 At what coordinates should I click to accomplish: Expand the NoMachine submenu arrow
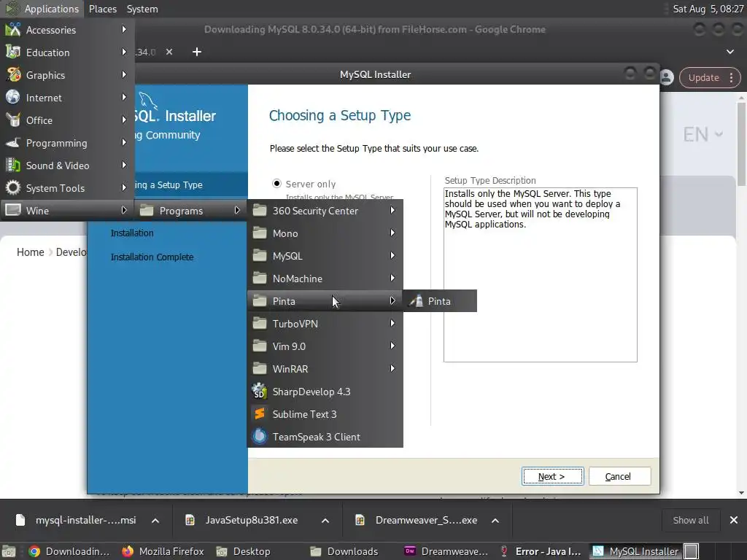pyautogui.click(x=392, y=278)
